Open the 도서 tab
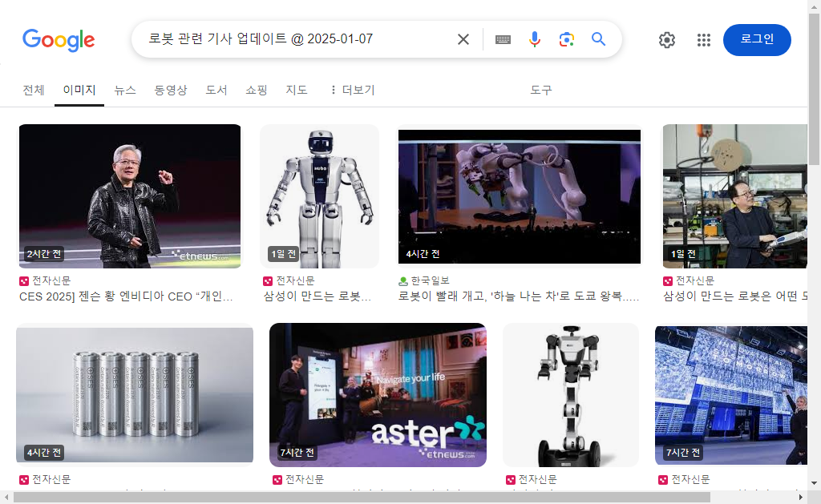 click(216, 90)
